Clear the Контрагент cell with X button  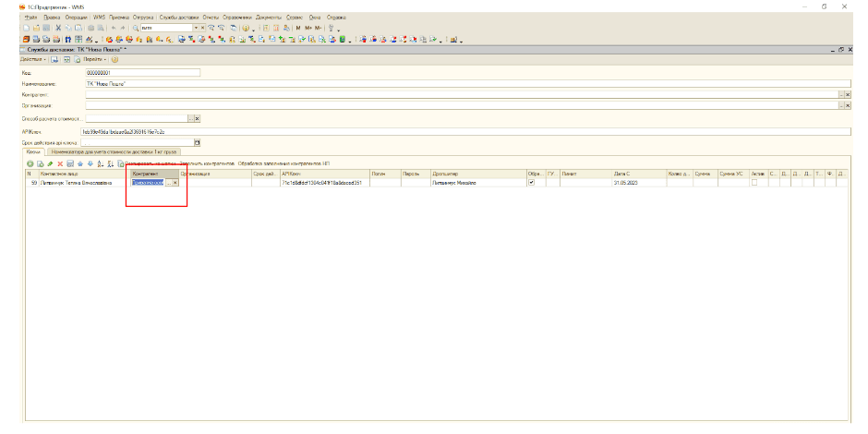175,183
